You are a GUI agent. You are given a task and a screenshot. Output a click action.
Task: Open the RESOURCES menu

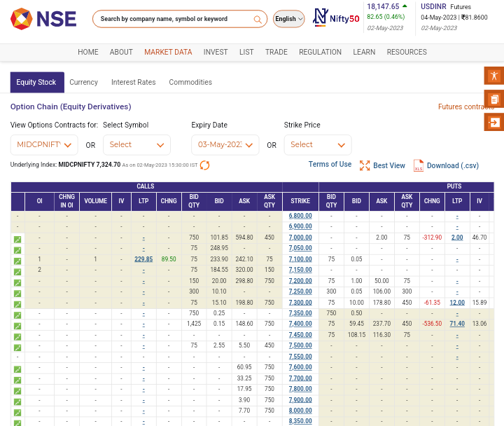pos(407,52)
